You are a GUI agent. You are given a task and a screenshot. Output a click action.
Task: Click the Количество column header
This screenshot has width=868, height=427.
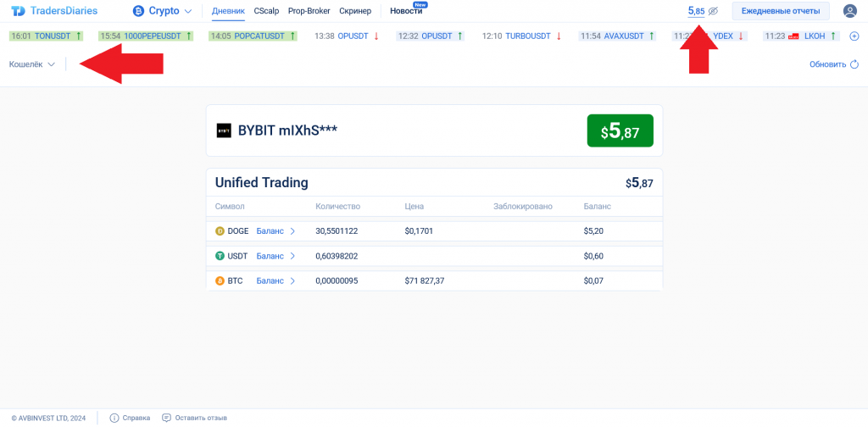pyautogui.click(x=337, y=207)
